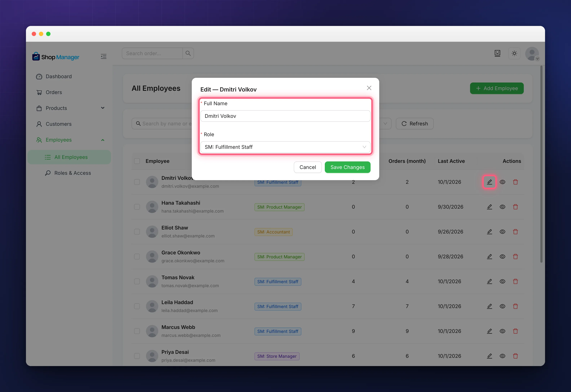Viewport: 571px width, 392px height.
Task: Click the edit pencil for Dmitri Volkov
Action: [x=489, y=182]
